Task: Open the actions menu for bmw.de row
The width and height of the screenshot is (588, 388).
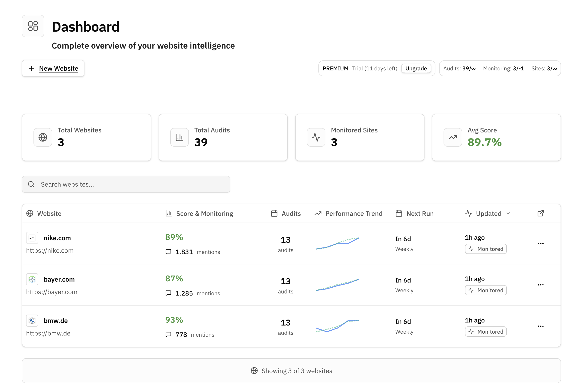Action: pyautogui.click(x=541, y=326)
